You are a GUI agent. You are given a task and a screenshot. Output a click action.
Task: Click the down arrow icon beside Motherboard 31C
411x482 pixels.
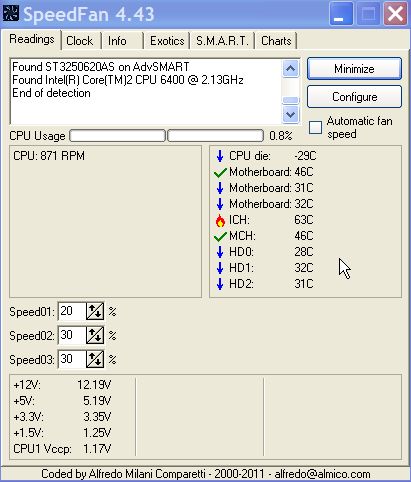[220, 188]
